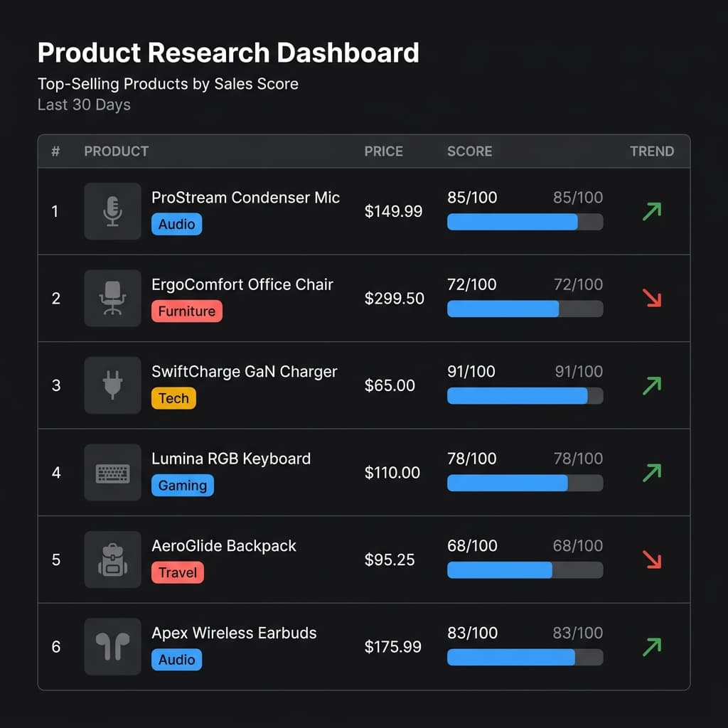Click the microphone icon for ProStream Condenser Mic
This screenshot has height=728, width=728.
(x=112, y=211)
